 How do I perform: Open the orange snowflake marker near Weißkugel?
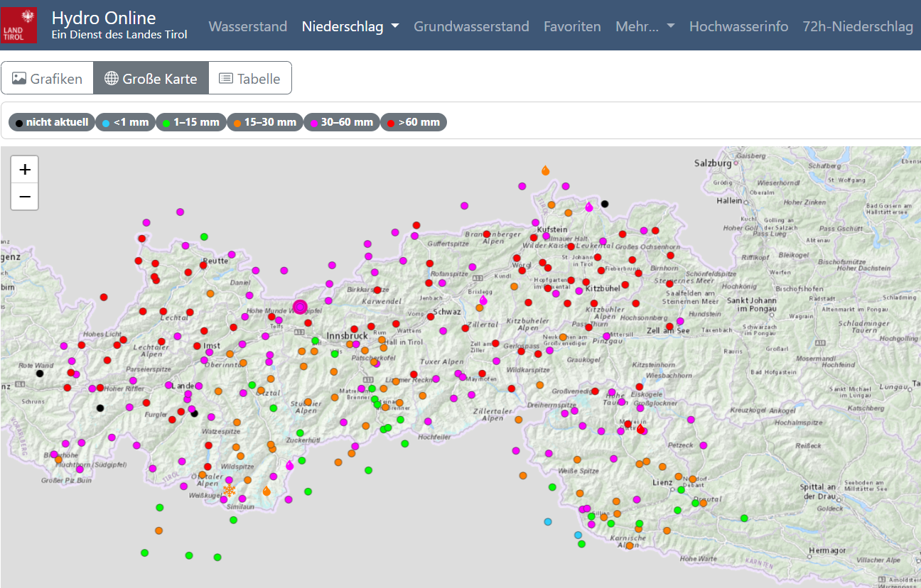(229, 490)
